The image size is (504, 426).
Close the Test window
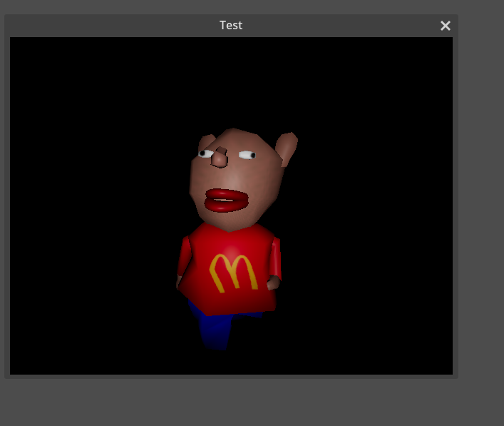click(x=445, y=26)
